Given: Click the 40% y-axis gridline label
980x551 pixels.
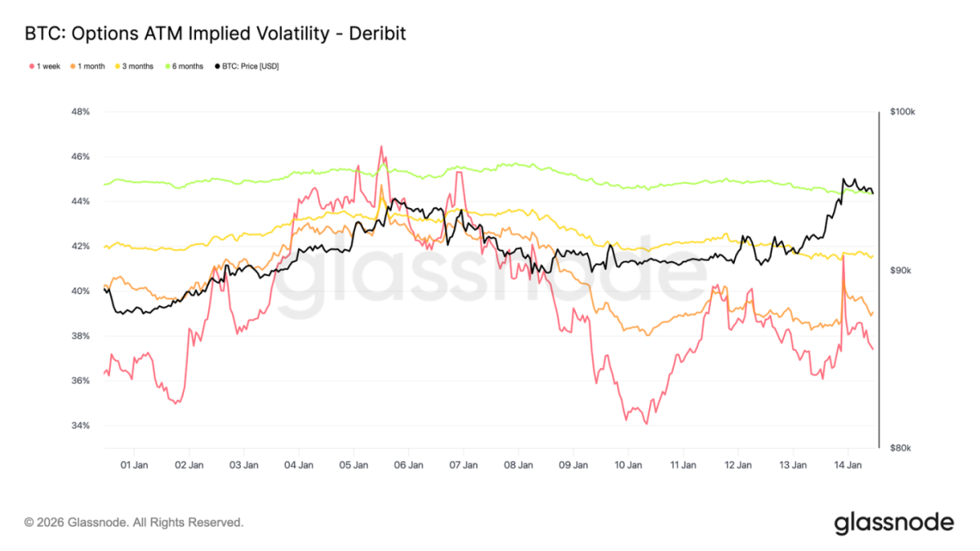Looking at the screenshot, I should point(79,291).
